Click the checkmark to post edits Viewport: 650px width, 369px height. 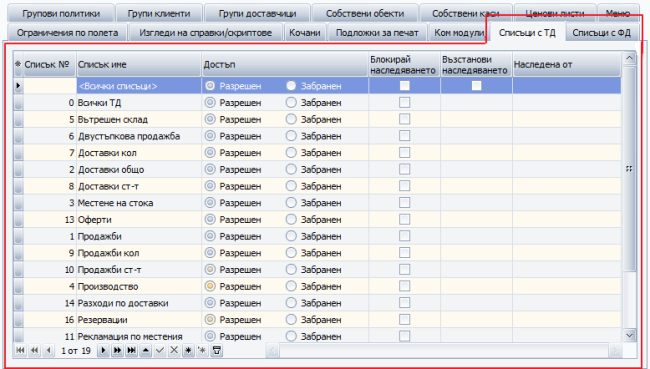[160, 350]
